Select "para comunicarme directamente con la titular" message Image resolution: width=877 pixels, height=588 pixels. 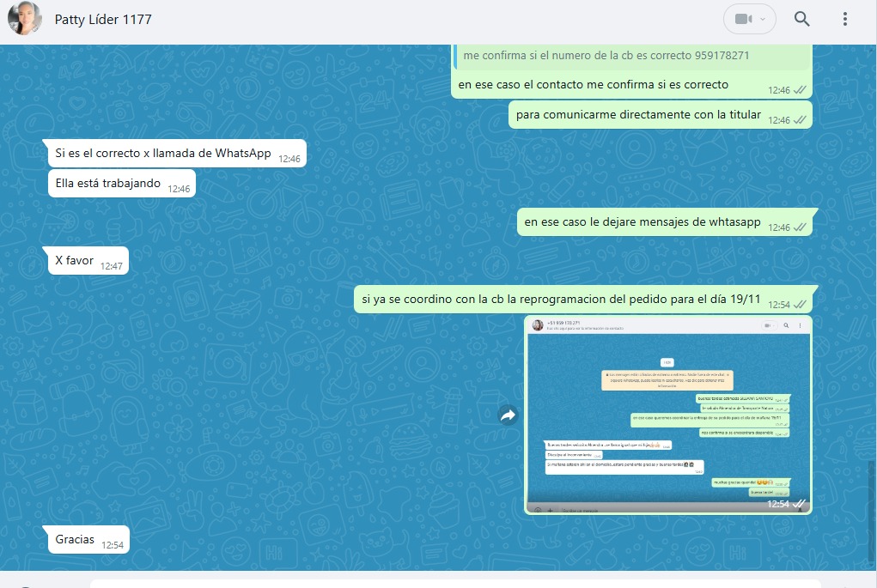click(638, 115)
